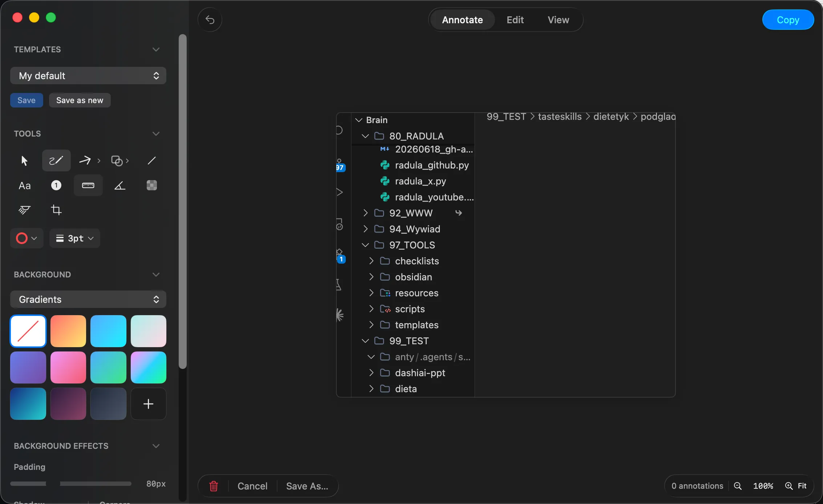Select the dark blue teal gradient swatch
Image resolution: width=823 pixels, height=504 pixels.
(x=28, y=404)
